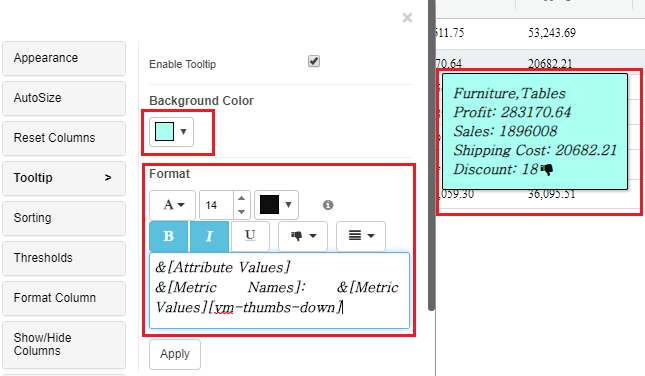Viewport: 645px width, 376px height.
Task: Open the Format Column tab
Action: point(64,298)
